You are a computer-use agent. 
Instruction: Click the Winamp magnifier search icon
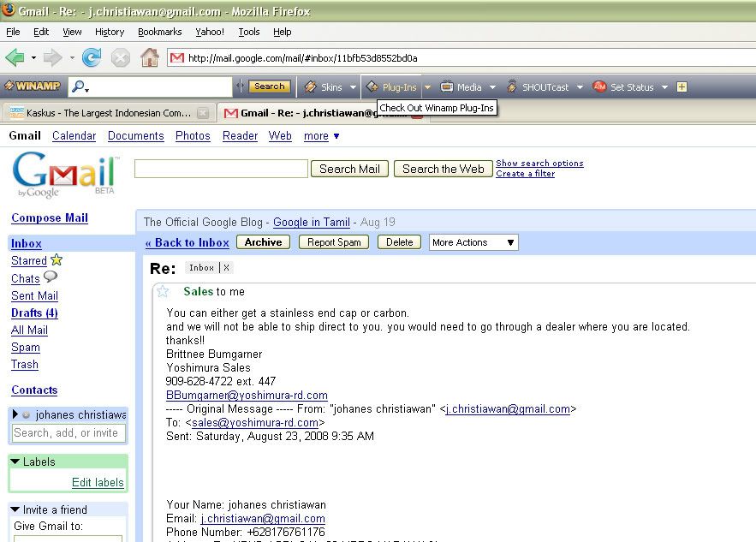(x=78, y=86)
